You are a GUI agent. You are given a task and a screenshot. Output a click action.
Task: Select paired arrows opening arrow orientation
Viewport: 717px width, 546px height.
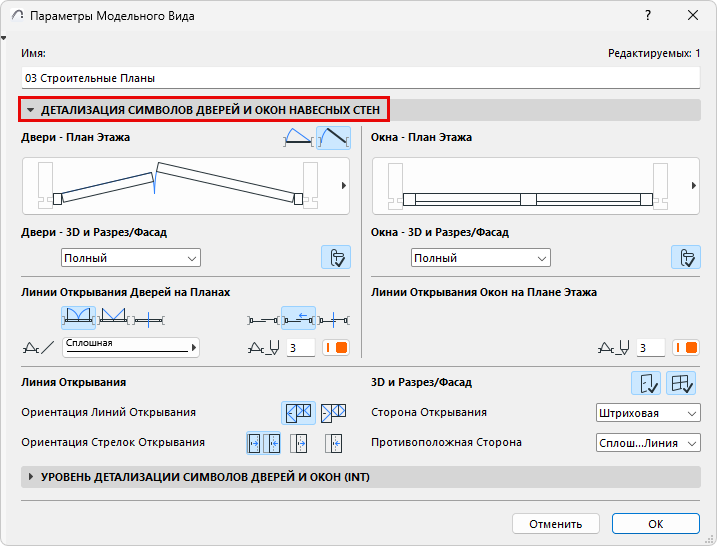click(263, 443)
